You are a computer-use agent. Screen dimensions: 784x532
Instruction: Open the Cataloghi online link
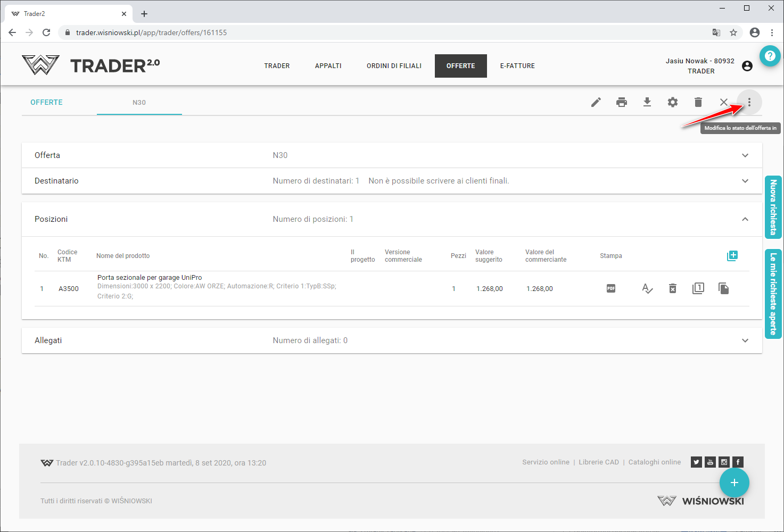tap(654, 462)
